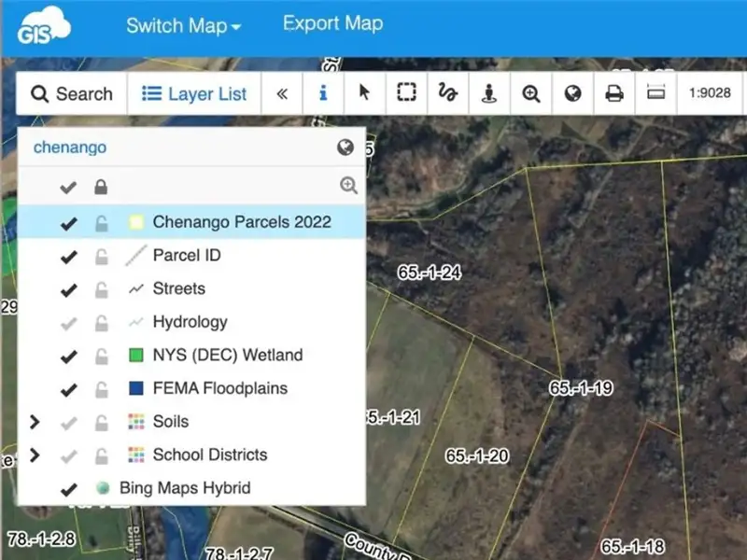Click the blue FEMA Floodplains color swatch
Screen dimensions: 747x560
[135, 389]
